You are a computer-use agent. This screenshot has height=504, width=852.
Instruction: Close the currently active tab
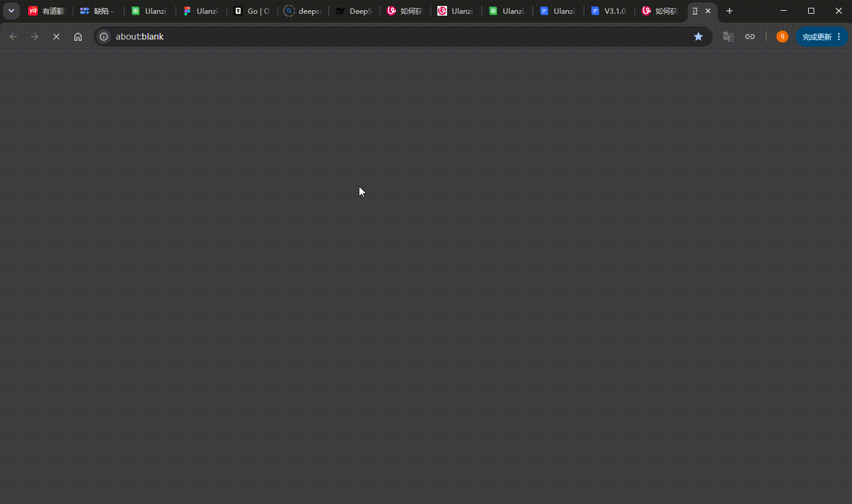click(x=708, y=11)
